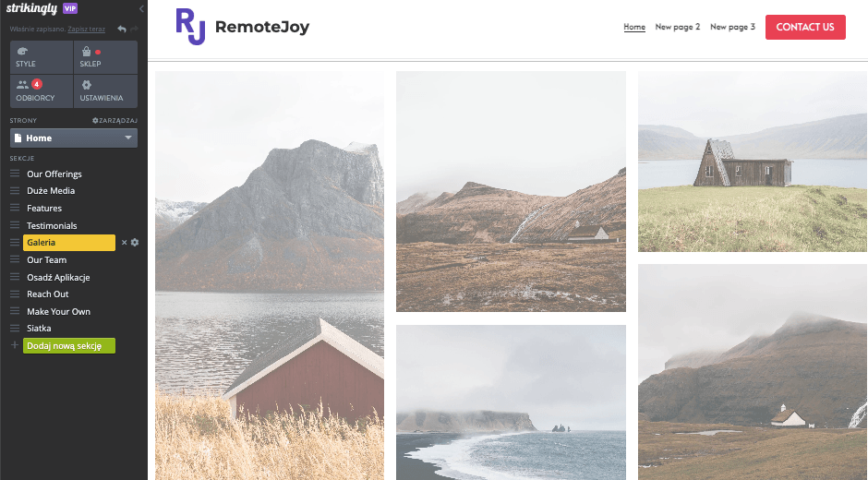
Task: Select Our Offerings section
Action: pos(54,174)
